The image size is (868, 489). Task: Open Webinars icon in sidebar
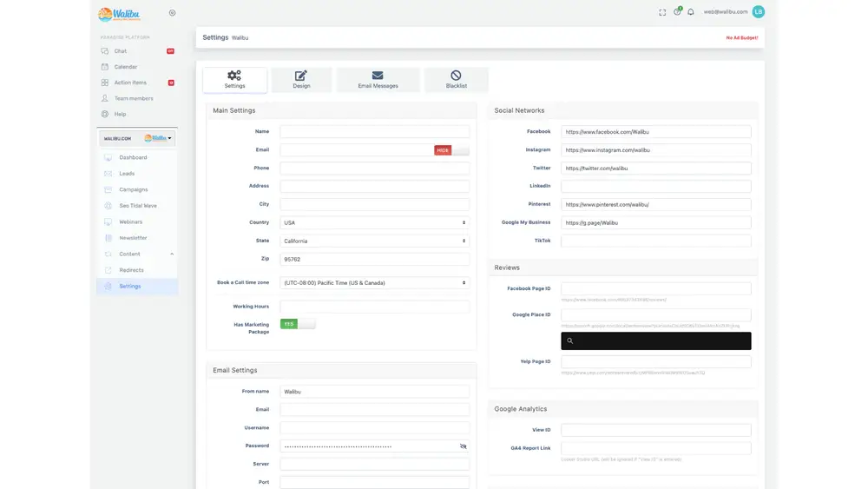tap(108, 221)
